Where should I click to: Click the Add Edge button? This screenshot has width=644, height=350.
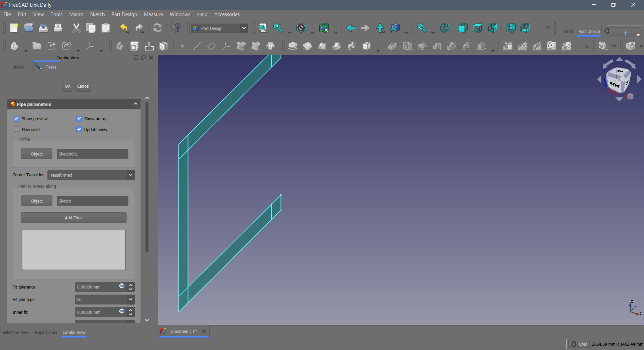click(x=73, y=218)
